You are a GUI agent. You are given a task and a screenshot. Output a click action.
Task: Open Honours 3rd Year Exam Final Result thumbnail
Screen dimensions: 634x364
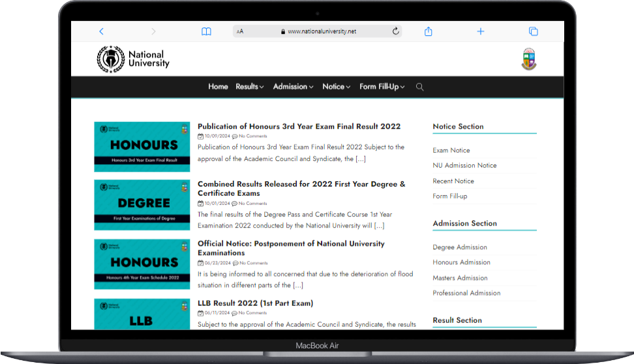(x=142, y=147)
